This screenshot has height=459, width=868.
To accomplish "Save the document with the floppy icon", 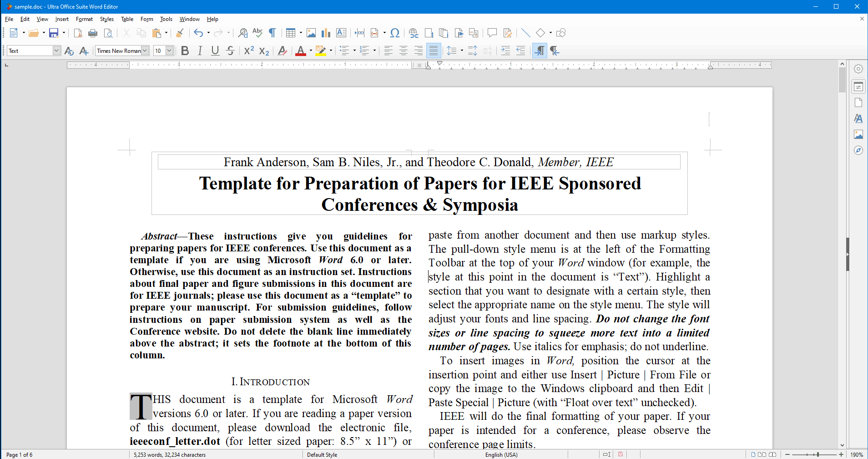I will [54, 33].
